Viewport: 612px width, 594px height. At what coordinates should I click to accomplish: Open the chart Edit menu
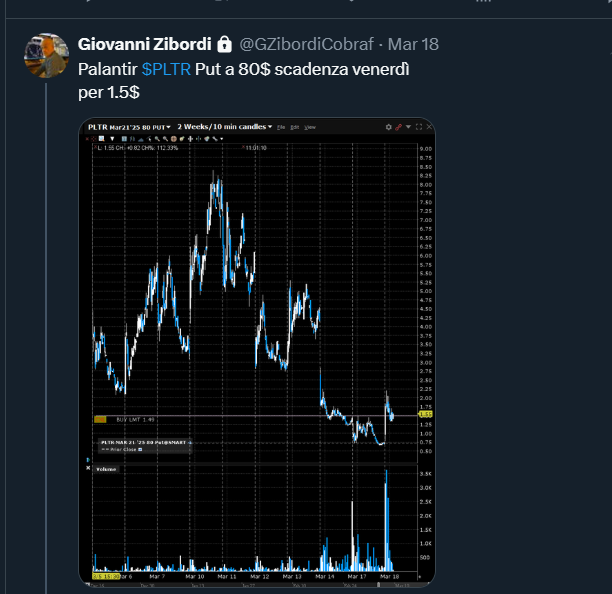[x=295, y=127]
